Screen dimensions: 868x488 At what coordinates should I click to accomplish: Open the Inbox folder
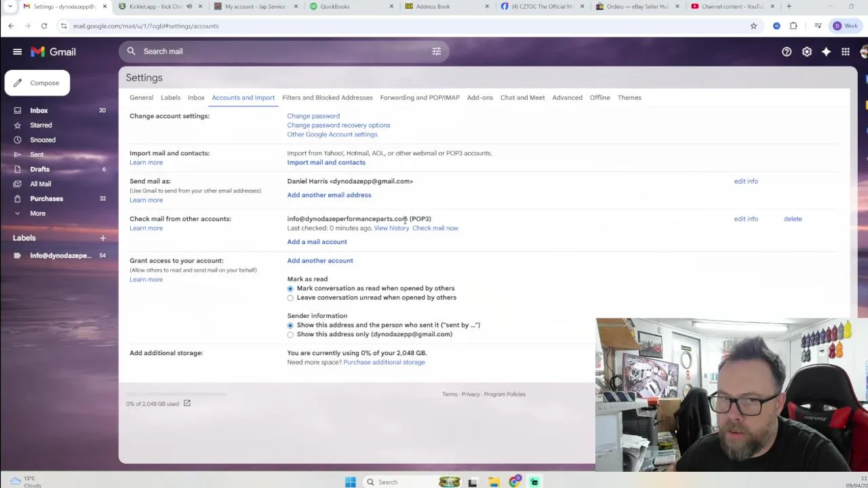tap(39, 110)
